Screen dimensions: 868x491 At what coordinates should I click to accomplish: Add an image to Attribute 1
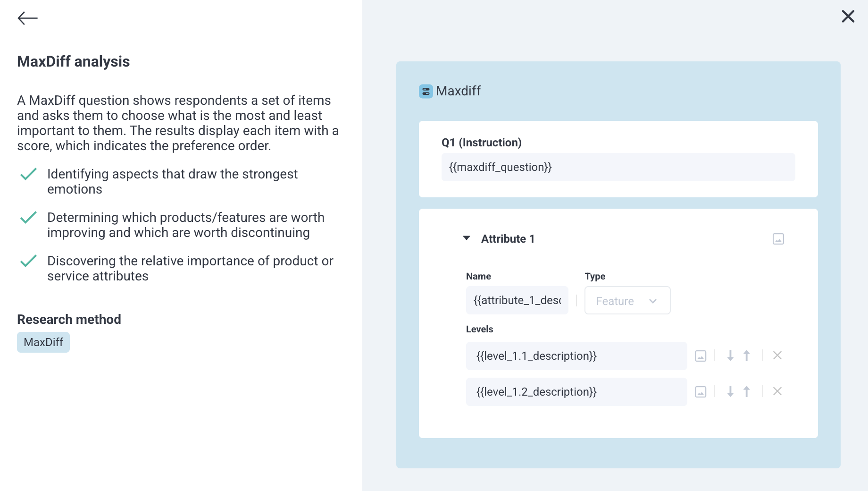point(777,239)
